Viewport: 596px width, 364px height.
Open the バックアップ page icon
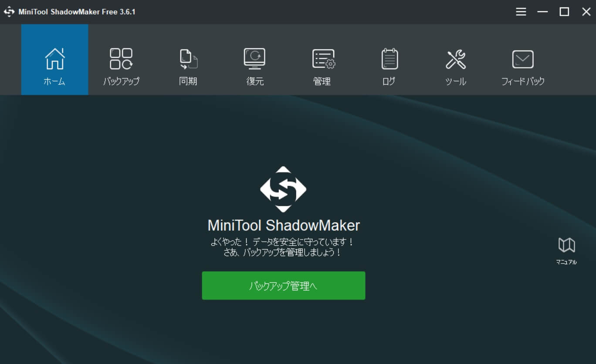pyautogui.click(x=121, y=59)
